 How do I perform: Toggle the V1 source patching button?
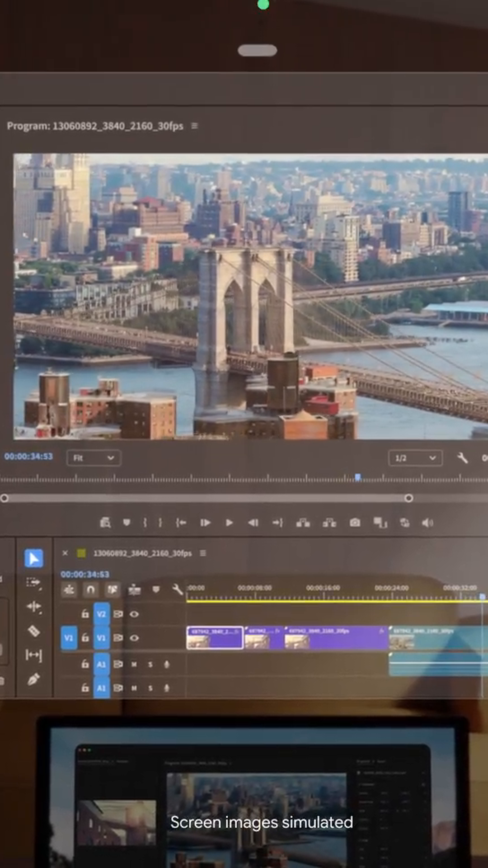point(69,638)
